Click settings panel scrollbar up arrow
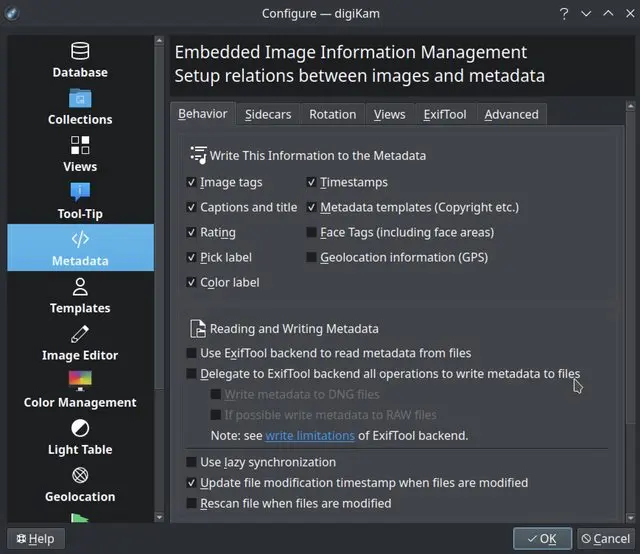 (630, 106)
